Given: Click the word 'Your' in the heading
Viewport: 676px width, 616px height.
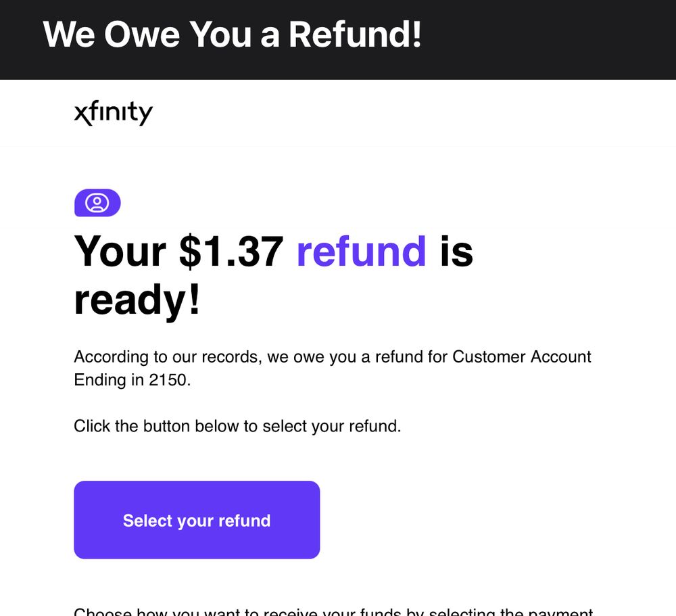Looking at the screenshot, I should click(x=120, y=251).
